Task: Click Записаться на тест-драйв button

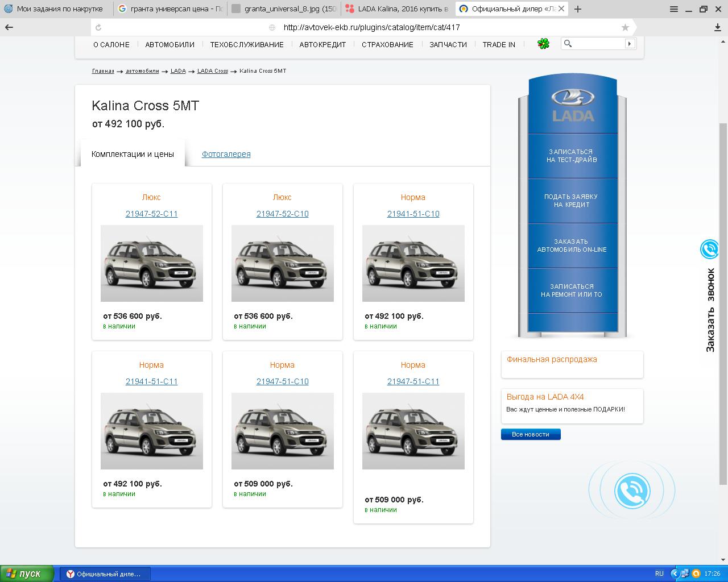Action: [x=572, y=156]
